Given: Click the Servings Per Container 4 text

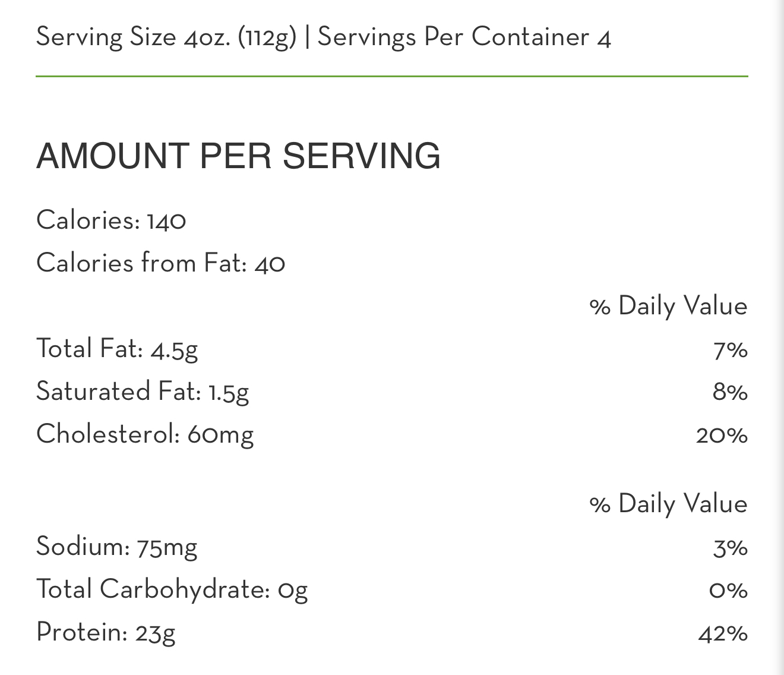Looking at the screenshot, I should [x=464, y=37].
